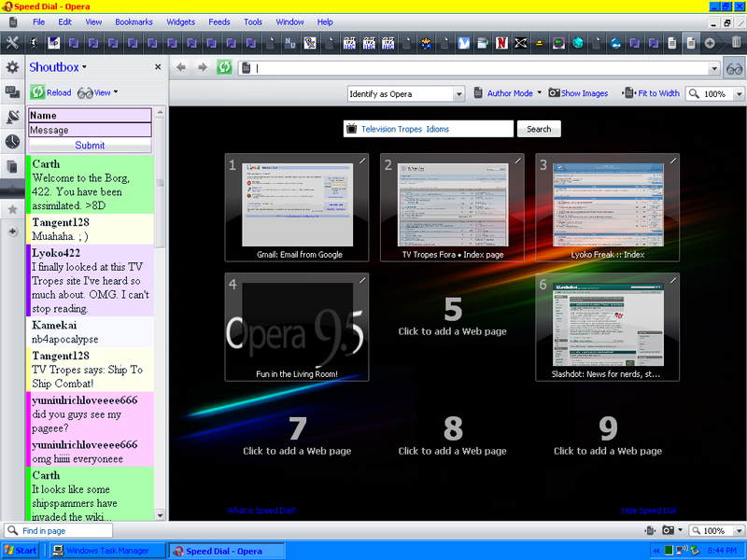Edit Speed Dial 1 Gmail with pencil icon
This screenshot has height=560, width=747.
pyautogui.click(x=362, y=161)
